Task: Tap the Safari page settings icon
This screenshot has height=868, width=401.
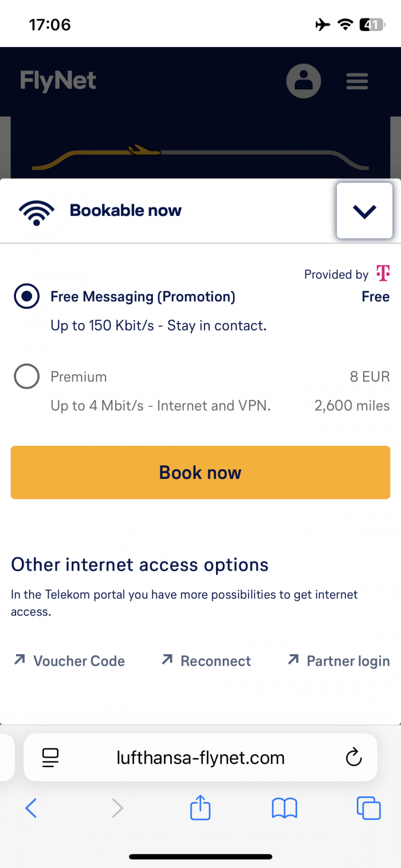Action: [51, 758]
